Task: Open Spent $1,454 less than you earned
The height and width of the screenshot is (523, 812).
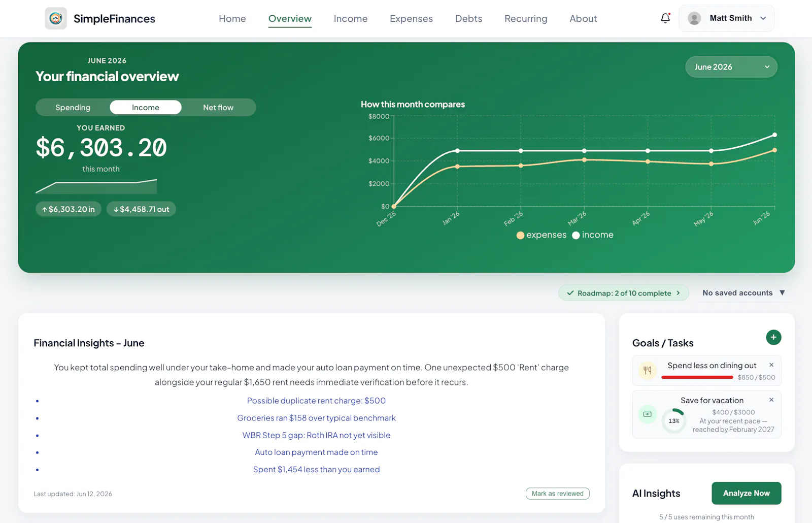Action: pyautogui.click(x=316, y=469)
